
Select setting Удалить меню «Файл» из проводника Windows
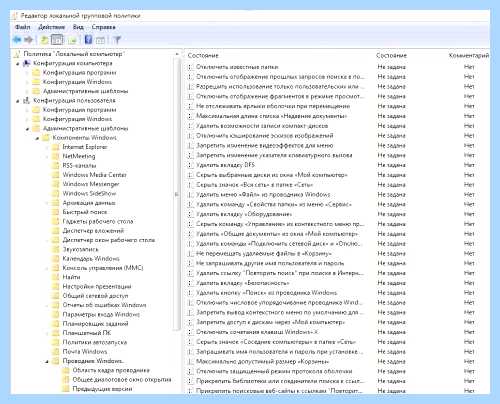coord(263,194)
